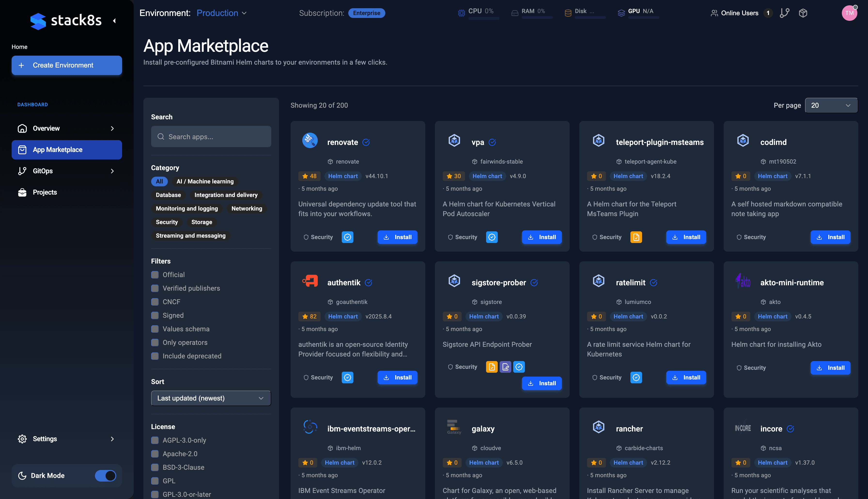Viewport: 868px width, 499px height.
Task: Open the Per page 20 dropdown
Action: point(831,105)
